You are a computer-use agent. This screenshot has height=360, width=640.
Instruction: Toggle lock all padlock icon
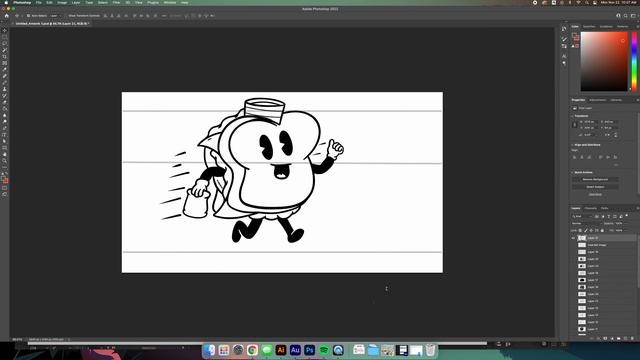click(602, 231)
